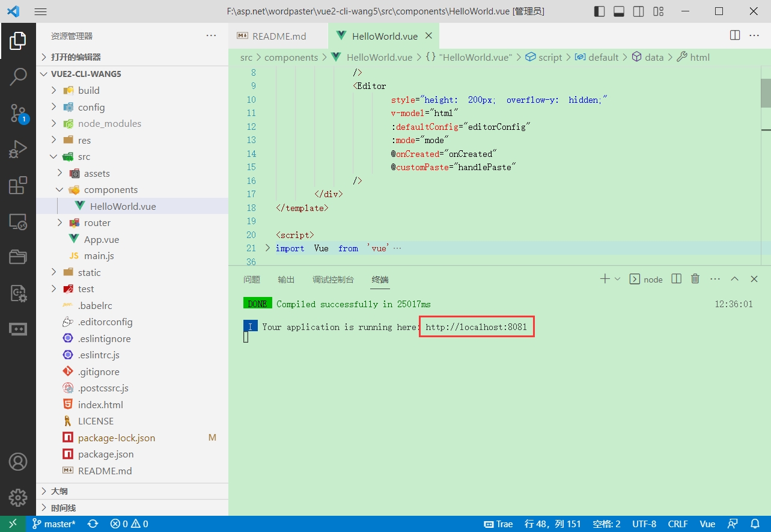This screenshot has width=771, height=532.
Task: Expand the build folder
Action: point(88,90)
